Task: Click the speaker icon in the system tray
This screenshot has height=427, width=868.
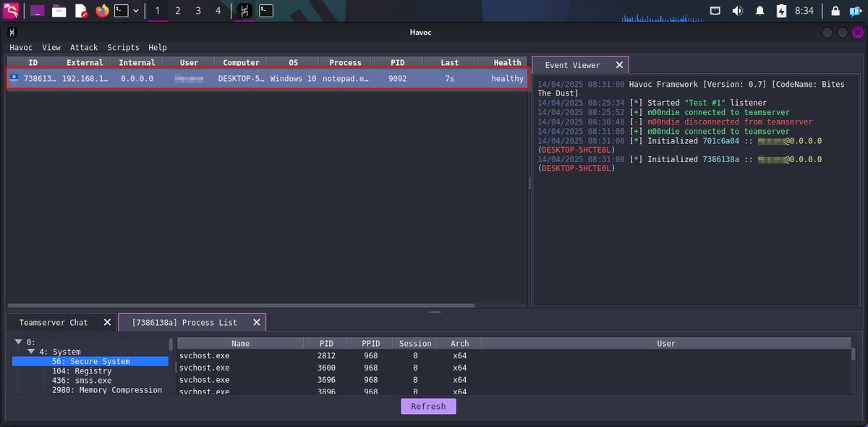Action: click(x=736, y=11)
